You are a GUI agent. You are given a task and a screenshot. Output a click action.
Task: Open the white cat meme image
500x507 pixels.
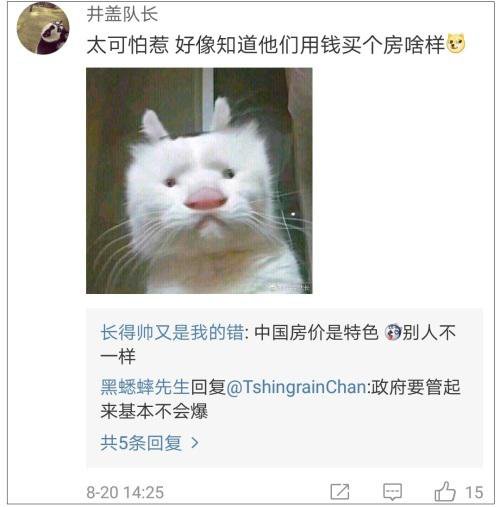199,181
